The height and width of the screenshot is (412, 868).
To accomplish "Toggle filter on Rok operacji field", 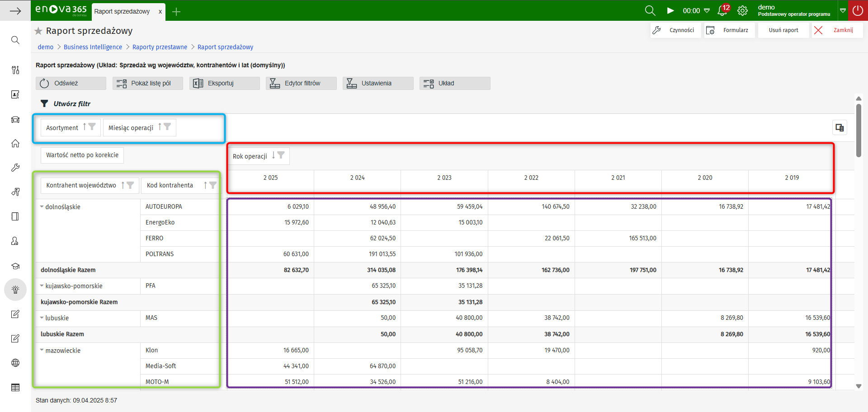I will pos(281,155).
